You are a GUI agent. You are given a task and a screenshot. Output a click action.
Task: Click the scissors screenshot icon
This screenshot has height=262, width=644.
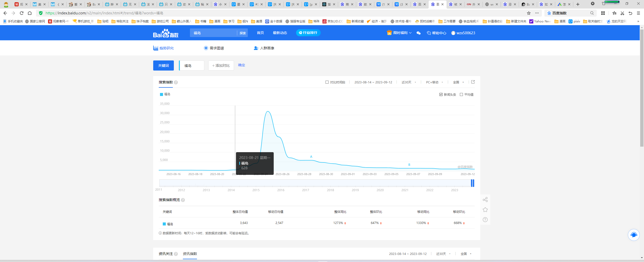coord(622,13)
